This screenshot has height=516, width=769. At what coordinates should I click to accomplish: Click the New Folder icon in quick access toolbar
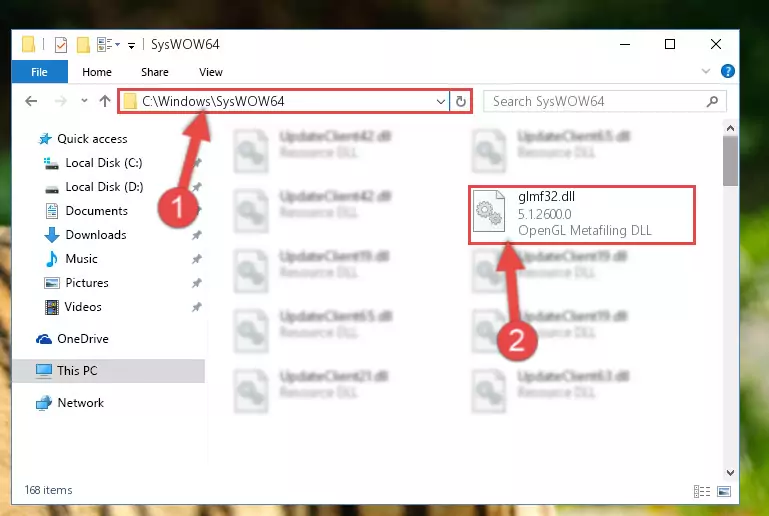[83, 45]
